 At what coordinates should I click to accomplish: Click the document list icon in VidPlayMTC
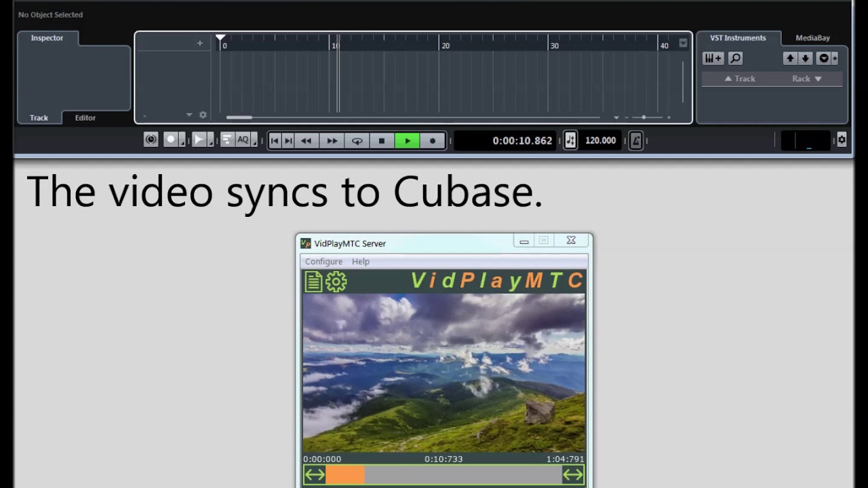tap(313, 281)
